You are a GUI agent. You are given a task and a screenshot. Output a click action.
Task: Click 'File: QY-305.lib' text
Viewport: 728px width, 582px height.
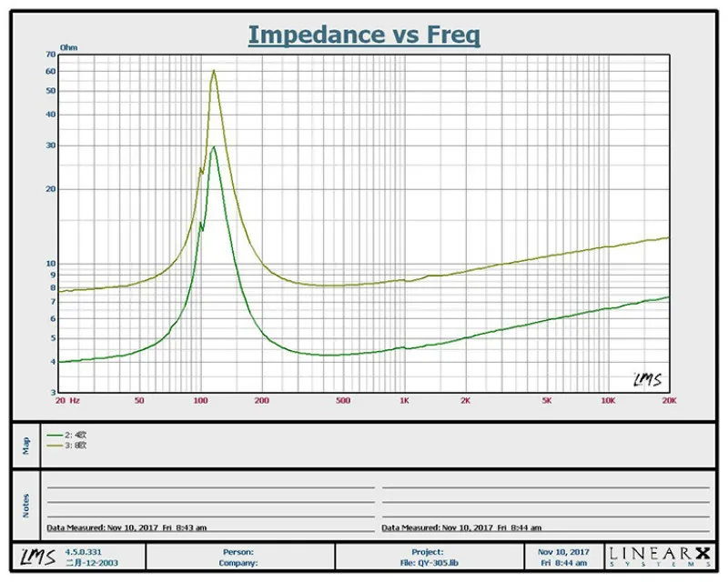click(429, 563)
